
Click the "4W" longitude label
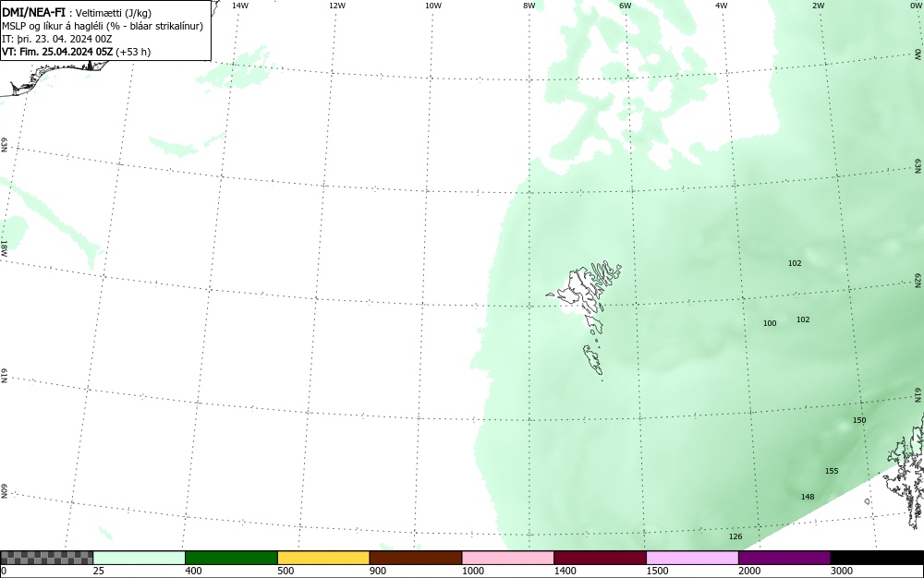coord(722,6)
